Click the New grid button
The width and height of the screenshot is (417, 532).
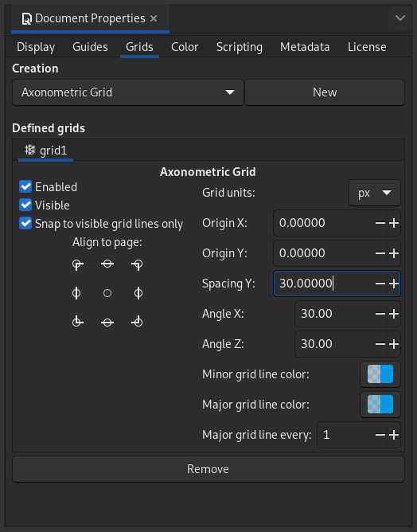tap(325, 92)
